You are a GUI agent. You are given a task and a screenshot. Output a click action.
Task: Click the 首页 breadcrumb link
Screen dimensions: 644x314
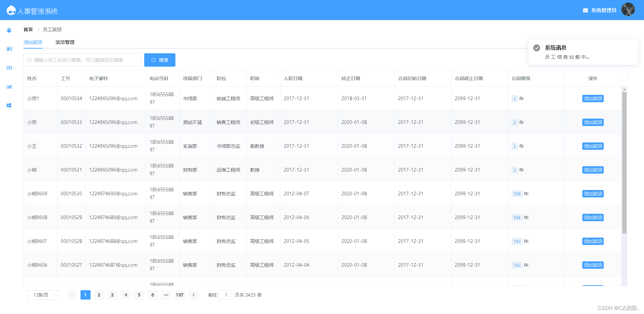tap(28, 29)
